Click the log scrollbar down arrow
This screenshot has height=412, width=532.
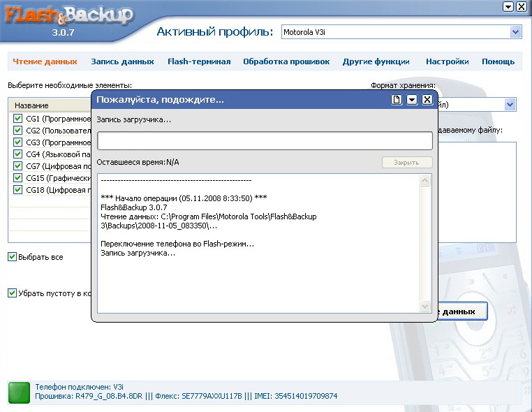click(424, 306)
